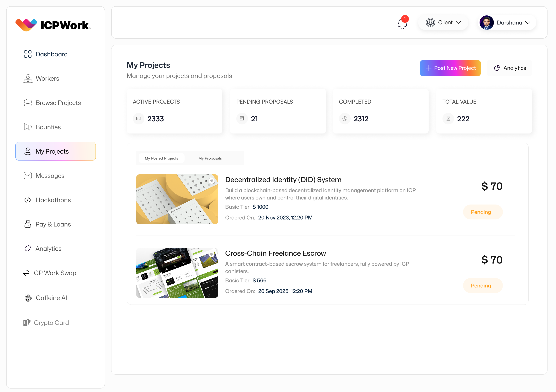
Task: Click the Caffeine AI cup icon
Action: click(x=28, y=298)
